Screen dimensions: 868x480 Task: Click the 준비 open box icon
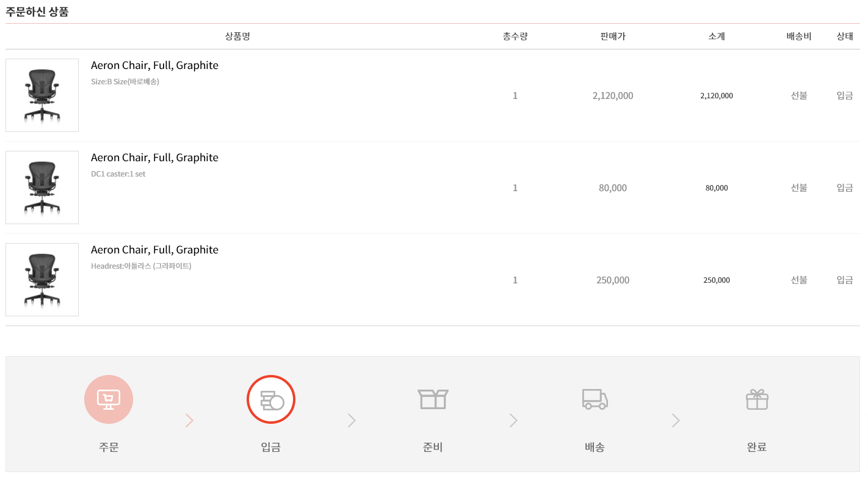(433, 399)
